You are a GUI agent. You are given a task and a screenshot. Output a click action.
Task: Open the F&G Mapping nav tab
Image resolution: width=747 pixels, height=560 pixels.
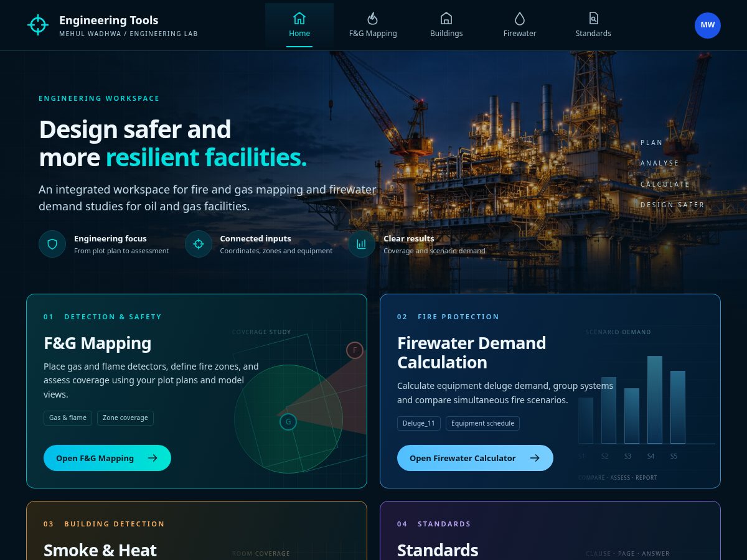click(373, 26)
